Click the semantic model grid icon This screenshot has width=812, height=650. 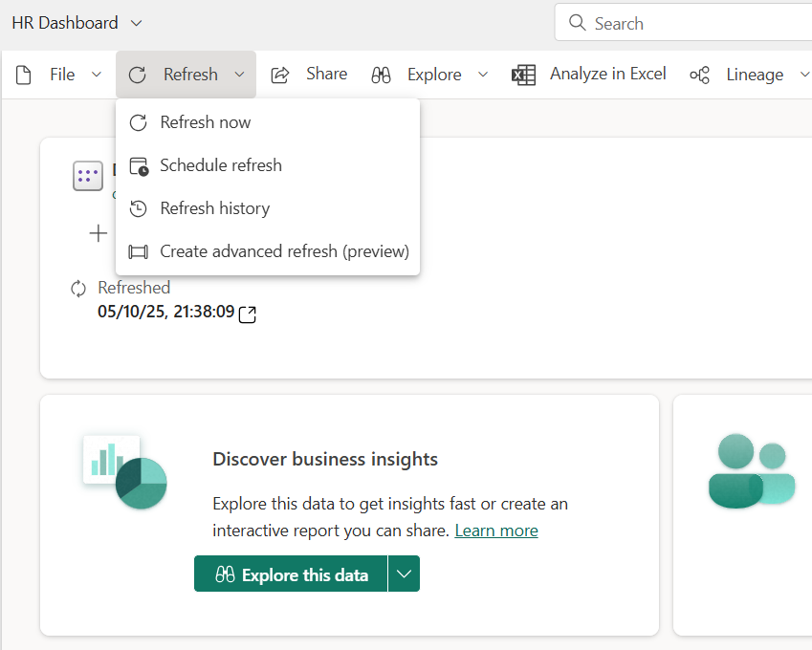click(88, 176)
